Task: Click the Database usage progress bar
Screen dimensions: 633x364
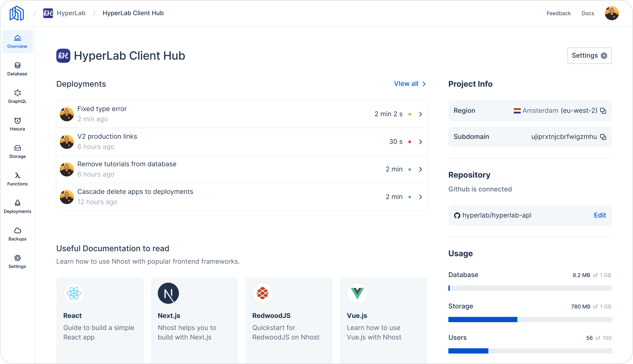Action: click(530, 288)
